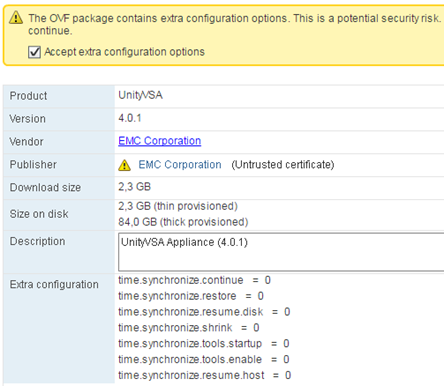This screenshot has height=386, width=444.
Task: Click the thin provisioned size line
Action: (178, 206)
